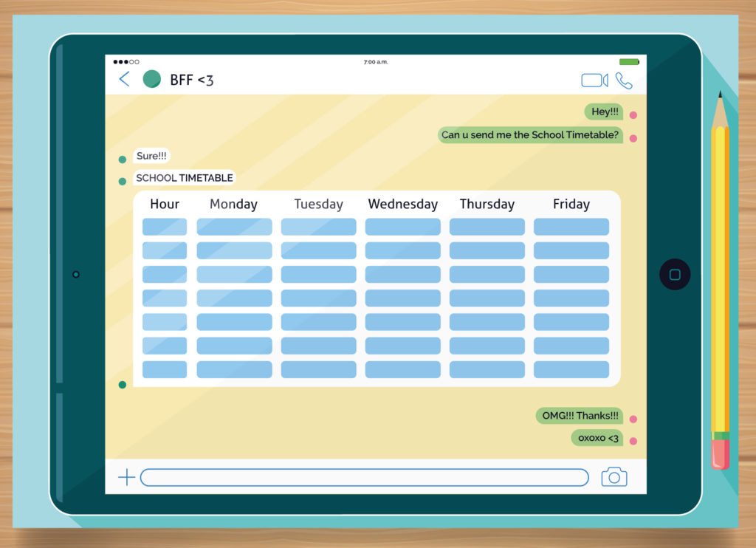
Task: Click the OMG!!! Thanks!!! message
Action: coord(580,415)
